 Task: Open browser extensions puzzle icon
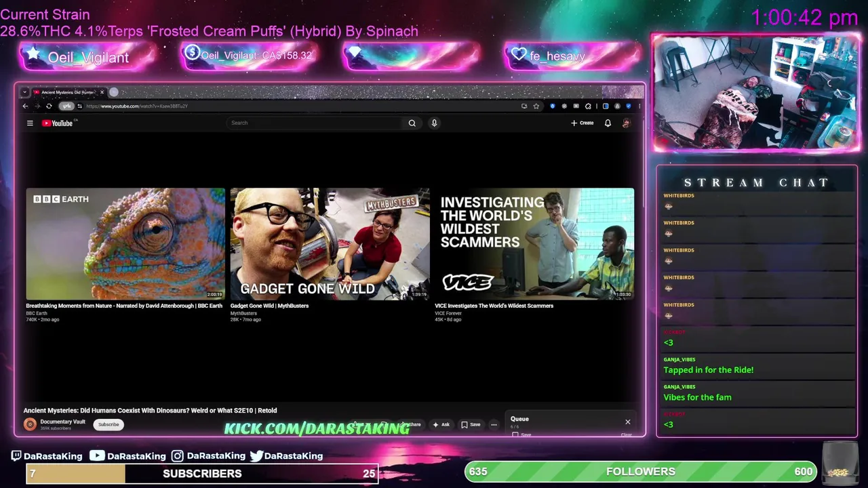click(x=588, y=106)
